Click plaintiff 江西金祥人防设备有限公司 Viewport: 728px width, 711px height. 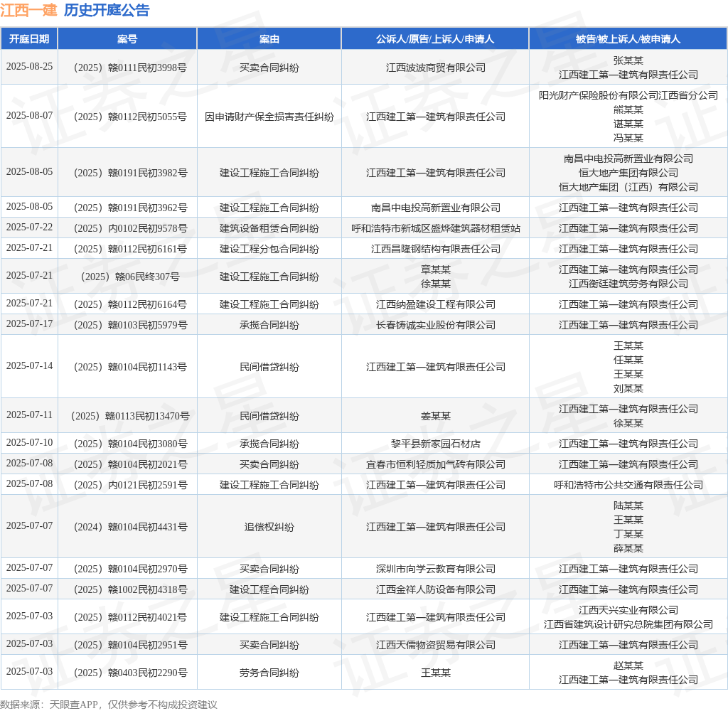(x=436, y=589)
